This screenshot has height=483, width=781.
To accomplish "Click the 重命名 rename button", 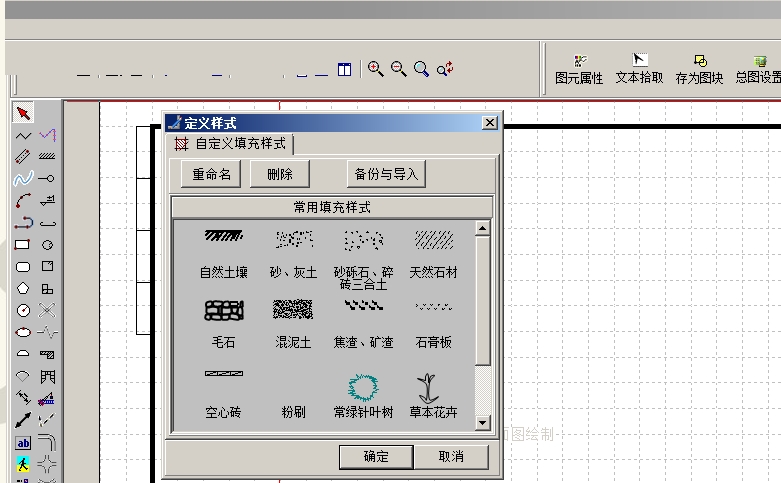I will [x=211, y=174].
